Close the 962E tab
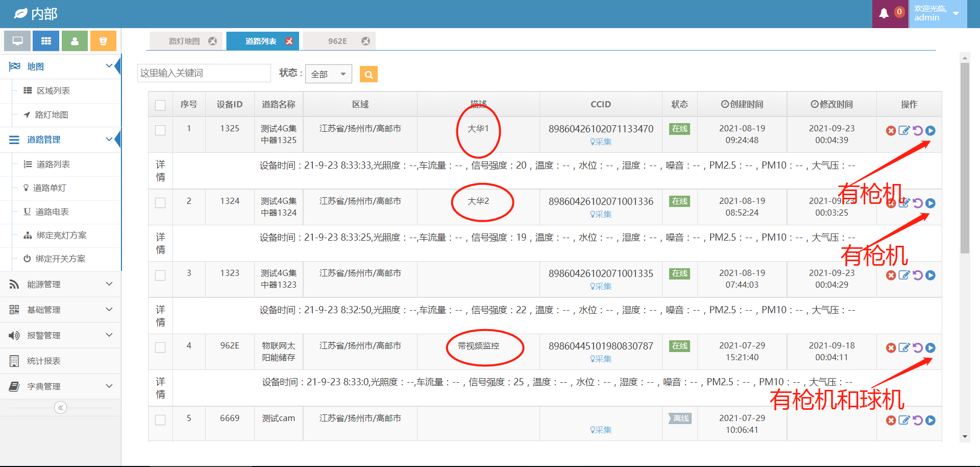The height and width of the screenshot is (467, 980). [x=365, y=41]
